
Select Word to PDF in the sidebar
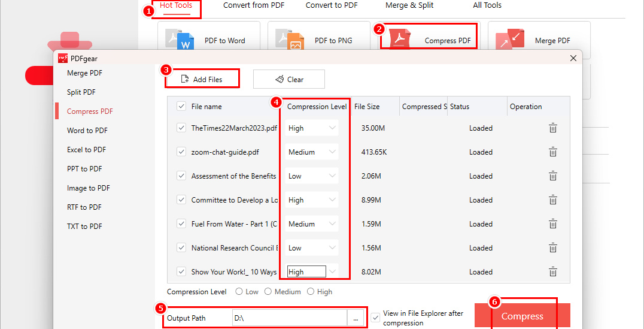[x=87, y=131]
